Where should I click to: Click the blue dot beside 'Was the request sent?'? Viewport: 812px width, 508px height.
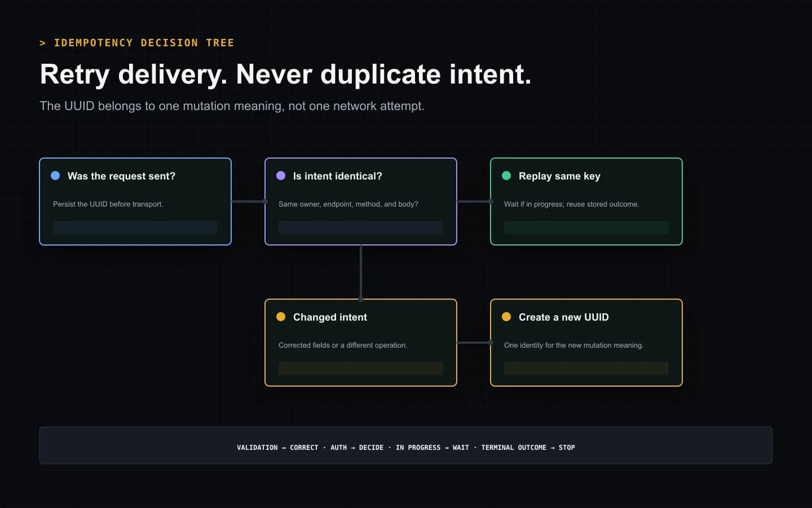(55, 176)
